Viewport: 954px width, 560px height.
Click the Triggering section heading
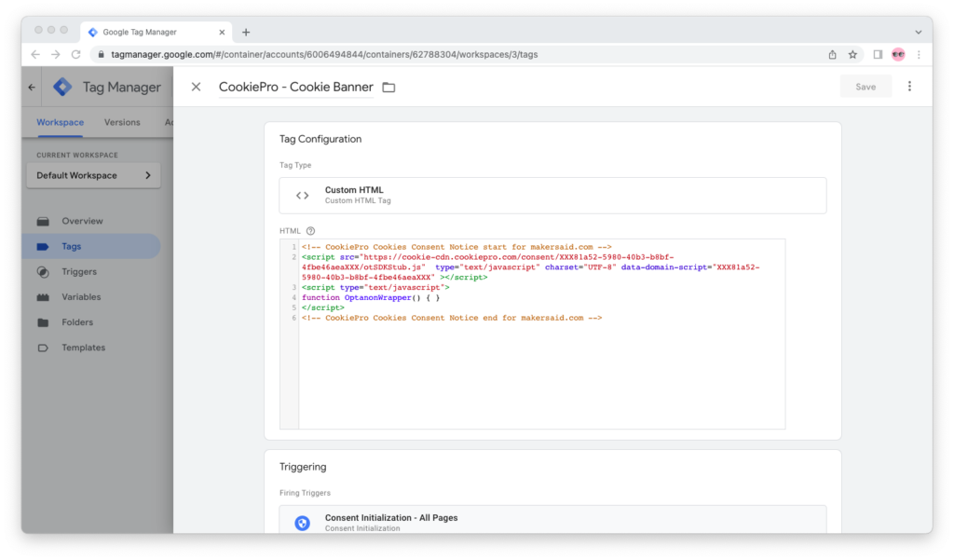303,467
